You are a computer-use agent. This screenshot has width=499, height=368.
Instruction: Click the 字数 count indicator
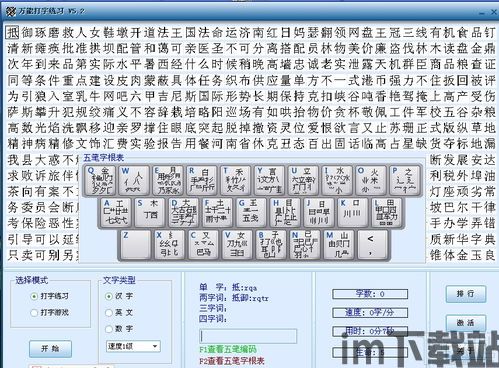370,294
